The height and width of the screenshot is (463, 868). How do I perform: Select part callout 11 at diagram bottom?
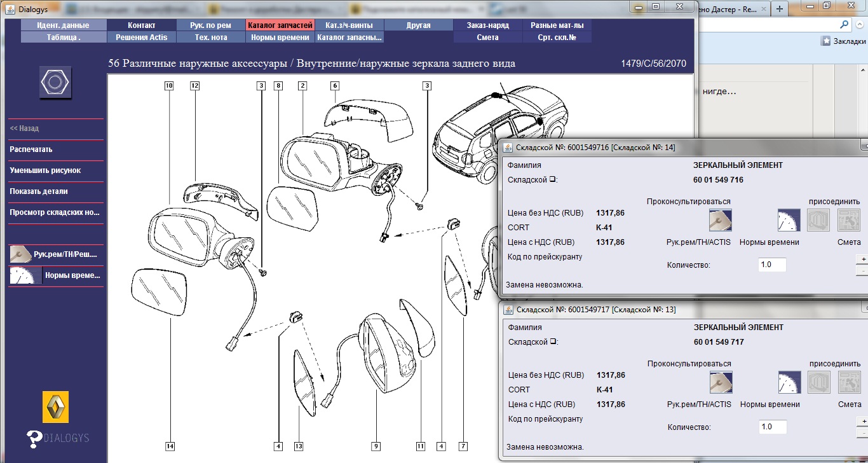pos(420,446)
